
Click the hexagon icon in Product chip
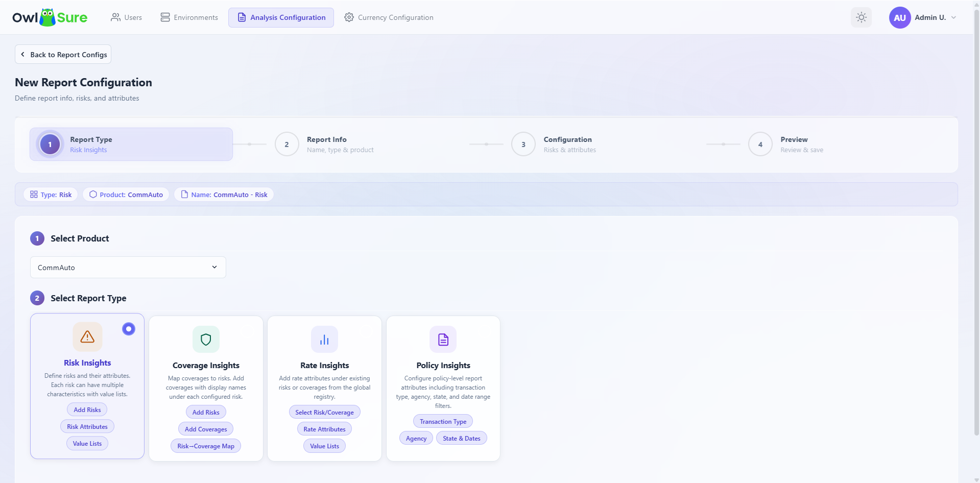[x=93, y=195]
